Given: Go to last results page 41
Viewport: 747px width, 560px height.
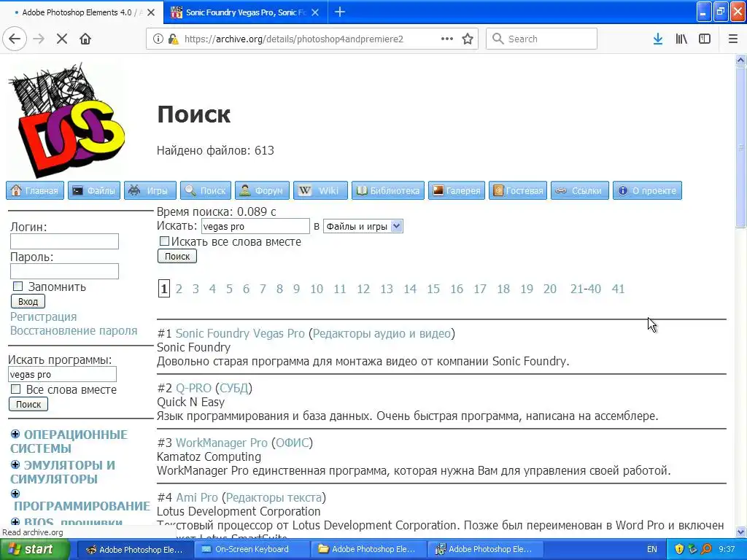Looking at the screenshot, I should (x=618, y=289).
